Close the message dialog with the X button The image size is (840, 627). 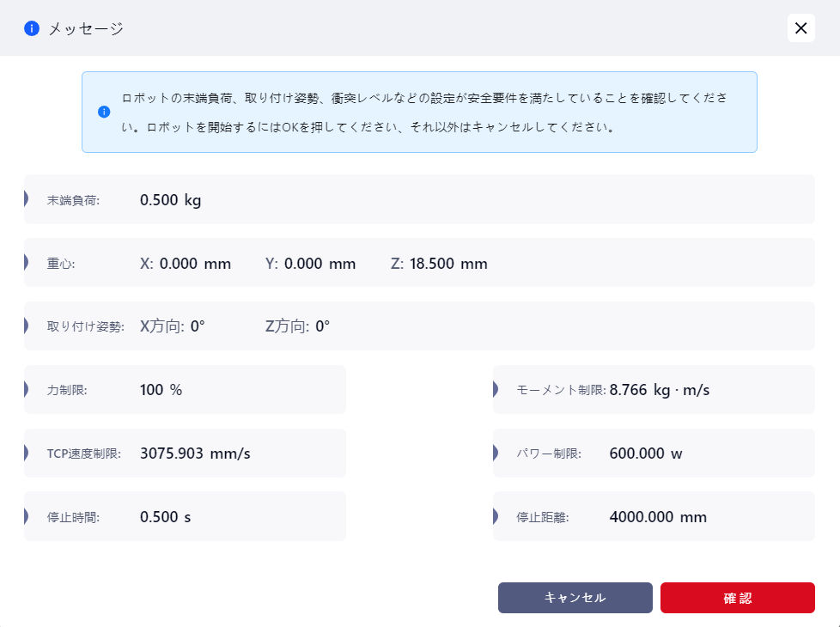(800, 28)
